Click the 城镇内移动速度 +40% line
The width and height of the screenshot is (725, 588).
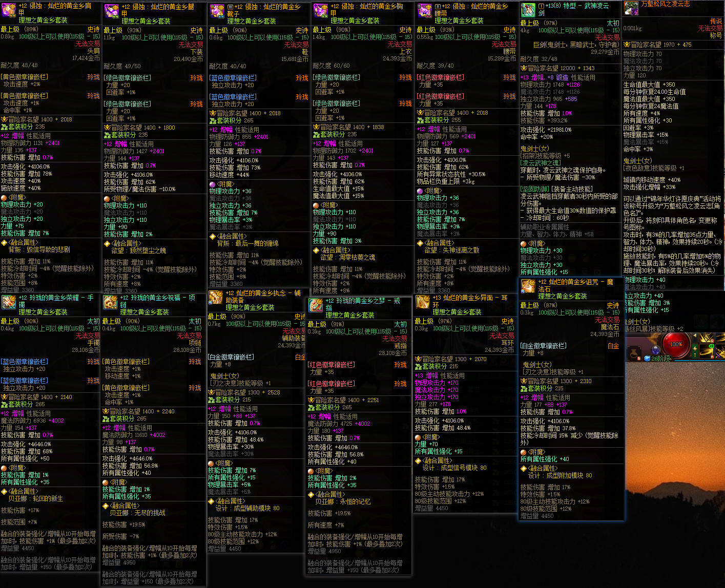pyautogui.click(x=652, y=180)
